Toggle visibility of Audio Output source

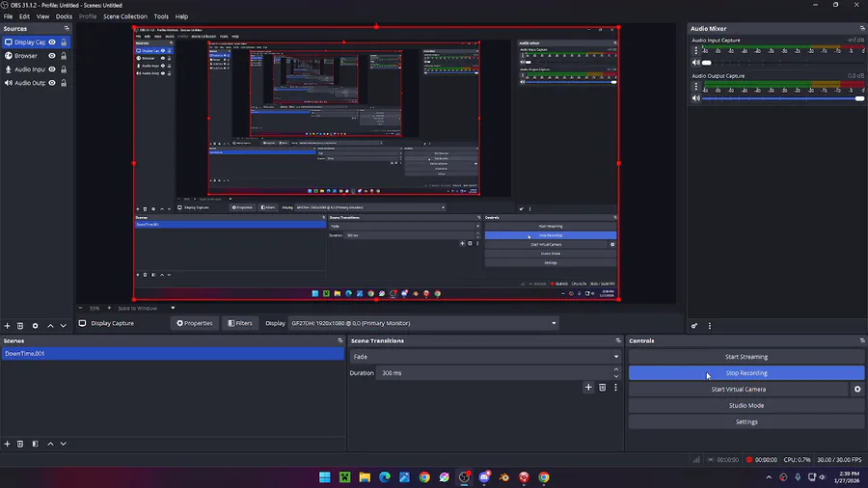[52, 83]
